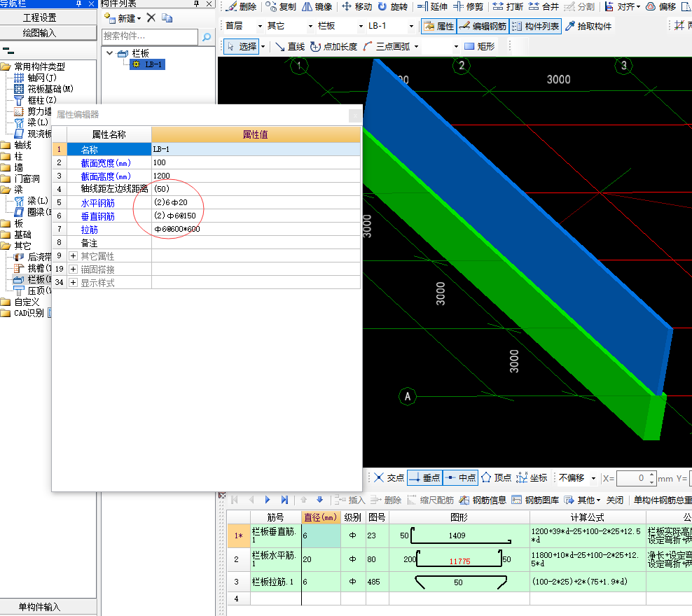Viewport: 692px width, 616px height.
Task: Expand the 显示样式 row
Action: [x=74, y=282]
